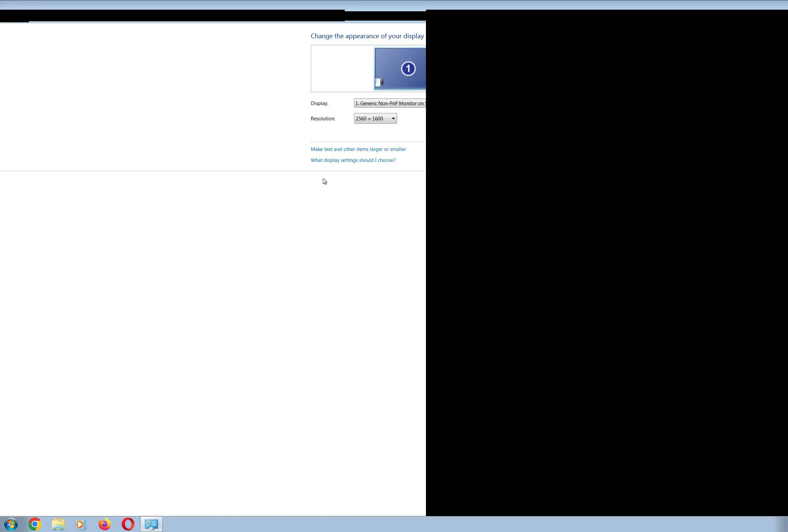Launch Opera browser from the taskbar

[128, 524]
